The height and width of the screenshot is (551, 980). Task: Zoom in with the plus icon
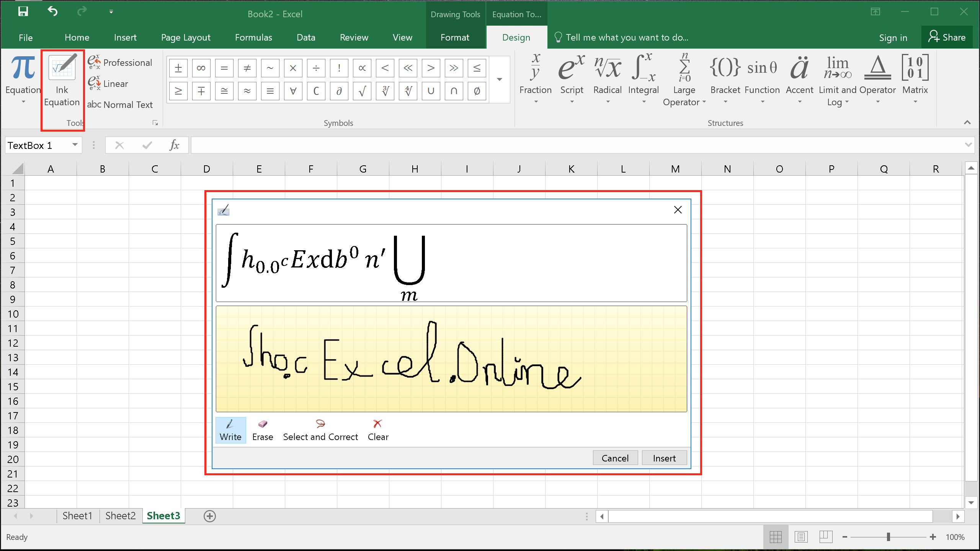[933, 537]
